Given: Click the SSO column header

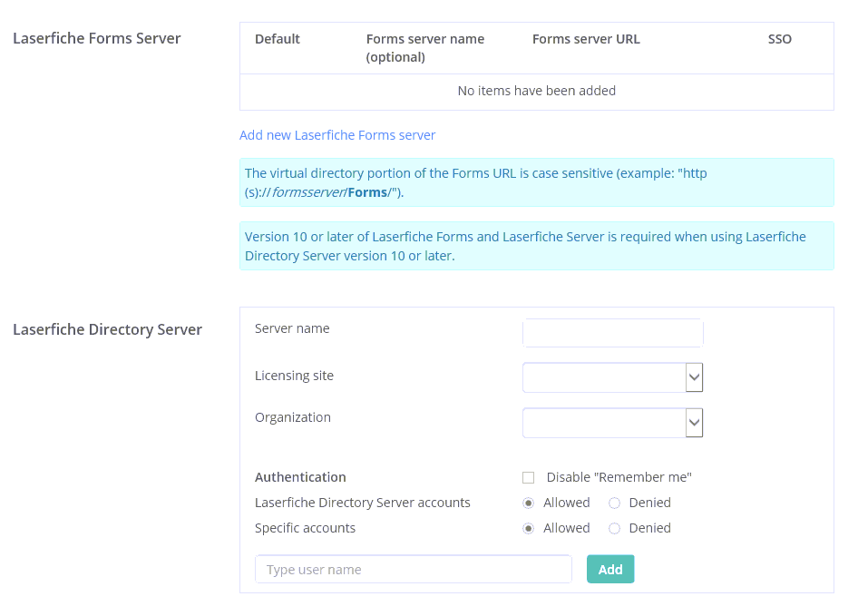Looking at the screenshot, I should 779,39.
